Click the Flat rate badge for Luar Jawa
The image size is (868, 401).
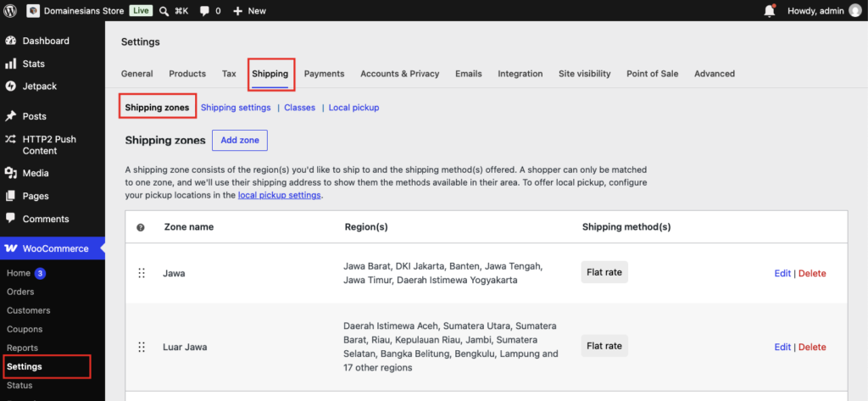click(x=604, y=346)
